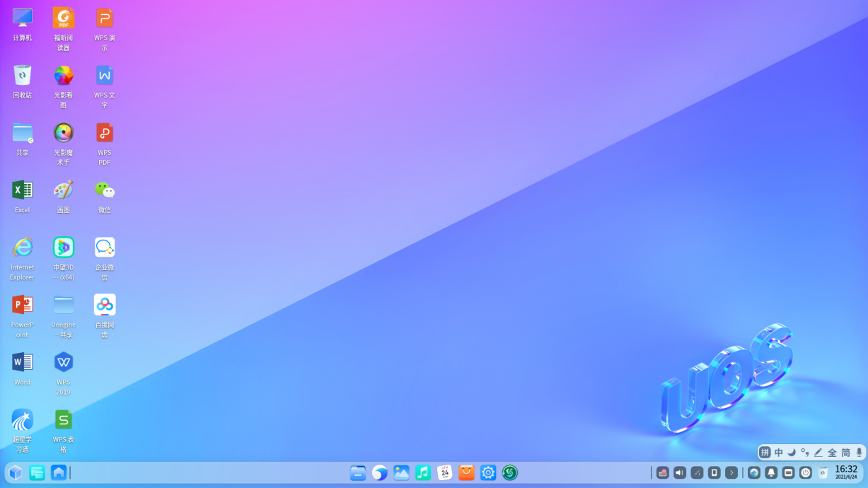
Task: Expand the hidden tray icons arrow
Action: pyautogui.click(x=731, y=472)
